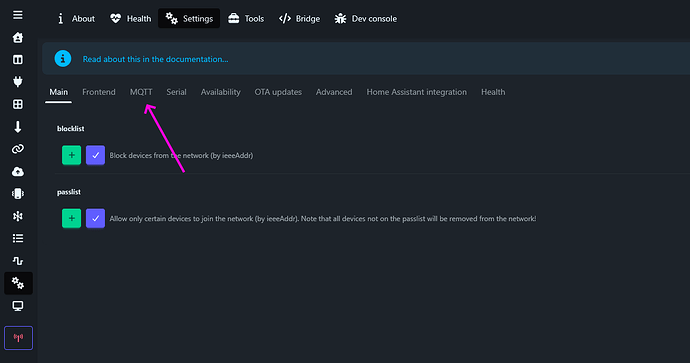Open the Health page in top navigation
Viewport: 690px width, 363px height.
[x=130, y=18]
